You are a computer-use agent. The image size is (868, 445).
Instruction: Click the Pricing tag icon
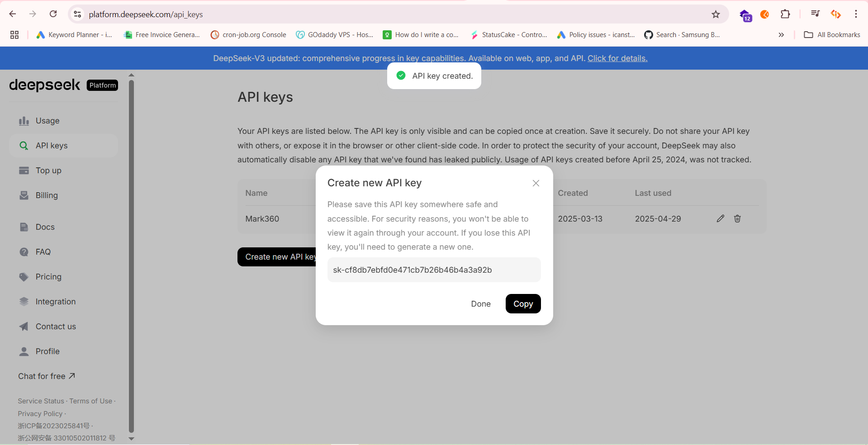point(24,277)
